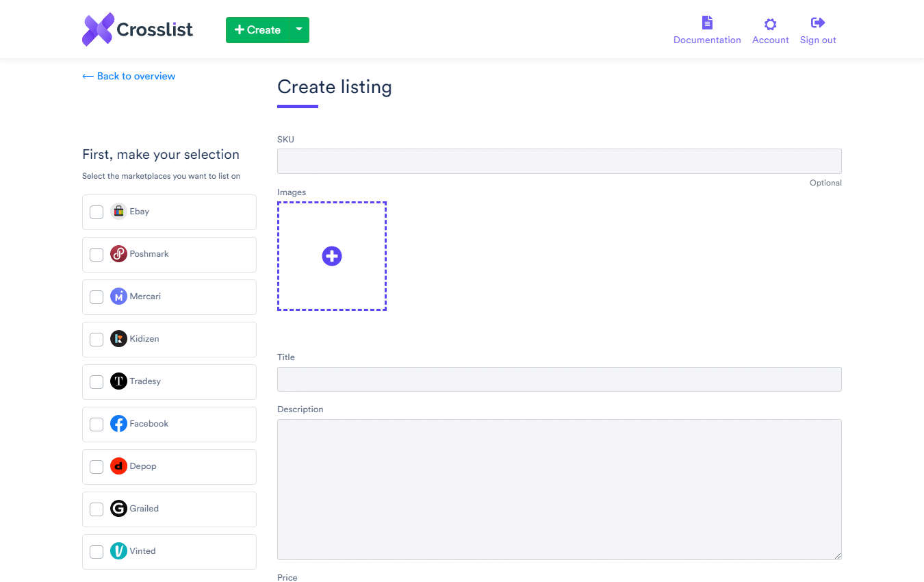Screen dimensions: 924x582
Task: Click the Kidizen label text
Action: [x=144, y=339]
